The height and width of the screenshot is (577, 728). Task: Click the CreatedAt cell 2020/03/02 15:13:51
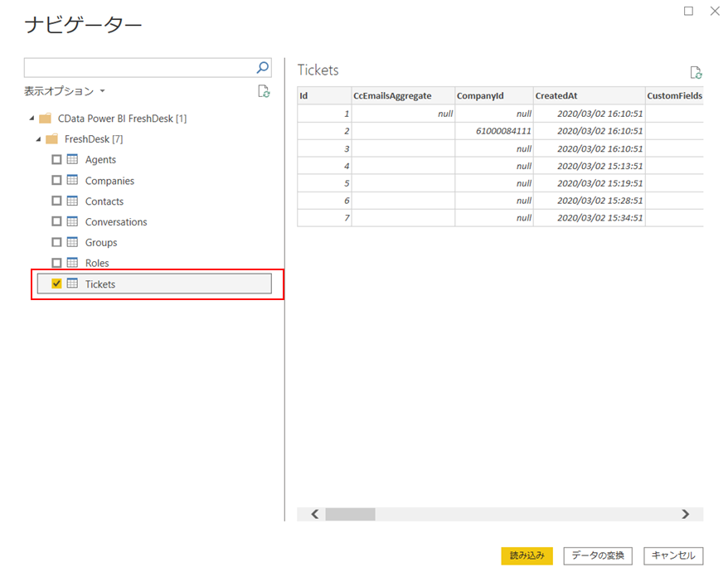click(590, 166)
